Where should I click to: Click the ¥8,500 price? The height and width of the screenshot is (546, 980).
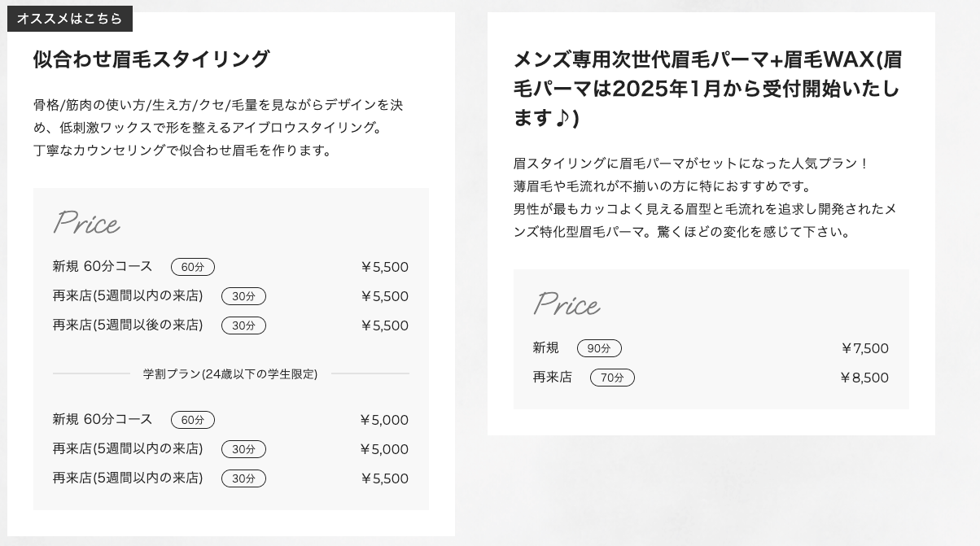click(864, 378)
